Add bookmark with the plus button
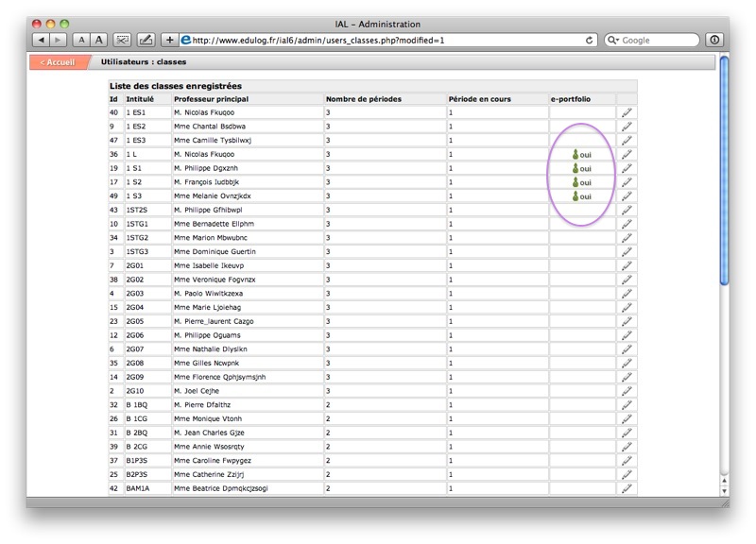The image size is (756, 544). coord(170,40)
